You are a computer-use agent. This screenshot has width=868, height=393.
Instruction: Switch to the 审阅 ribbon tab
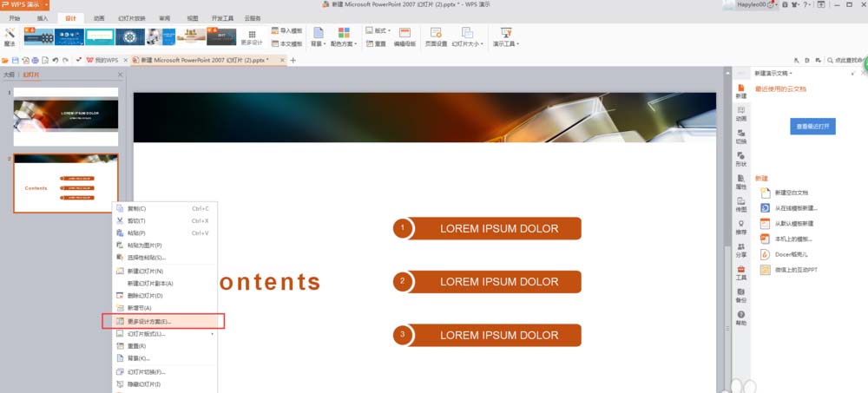point(164,18)
